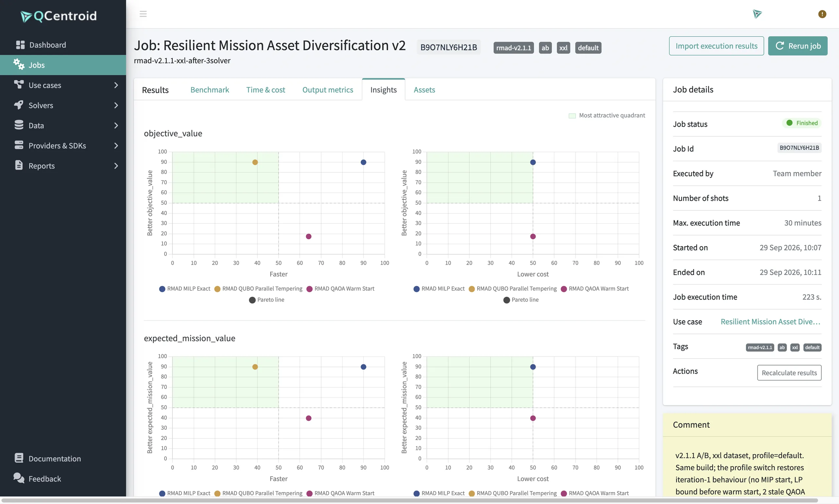The height and width of the screenshot is (504, 839).
Task: Toggle RMAD MILP Exact in objective_value Lower cost legend
Action: (x=439, y=289)
